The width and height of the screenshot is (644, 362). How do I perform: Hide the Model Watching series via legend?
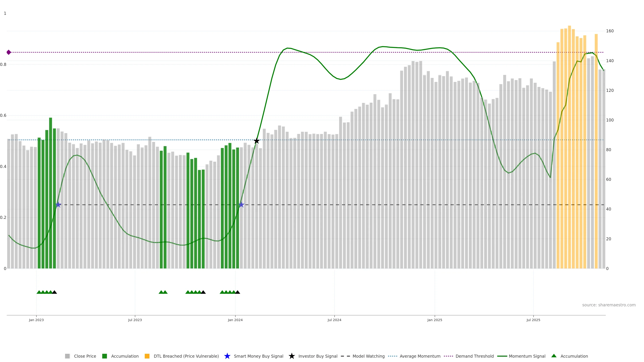[368, 356]
